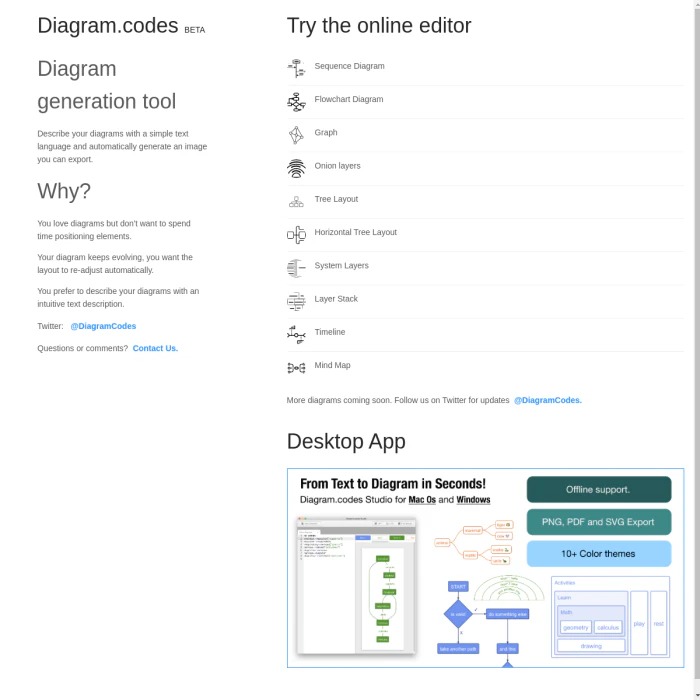Click @DiagramCodes link after 'Follow us on Twitter for updates'
The width and height of the screenshot is (700, 700).
[548, 400]
